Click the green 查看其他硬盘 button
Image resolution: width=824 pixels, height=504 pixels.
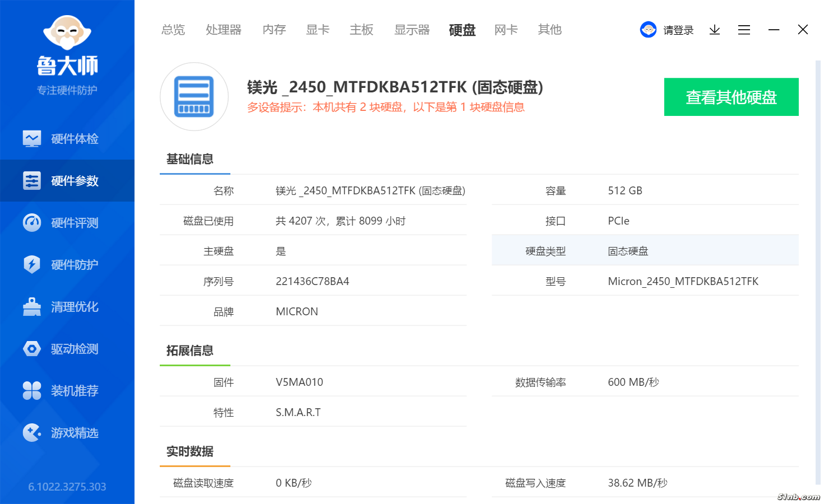click(x=731, y=97)
